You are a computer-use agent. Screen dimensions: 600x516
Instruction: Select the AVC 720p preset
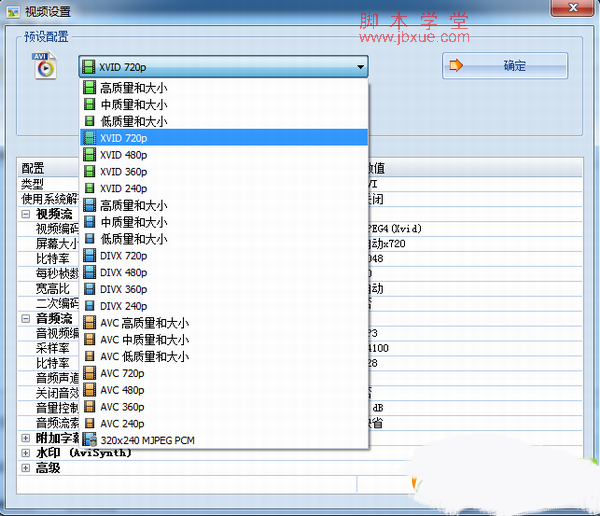coord(224,373)
